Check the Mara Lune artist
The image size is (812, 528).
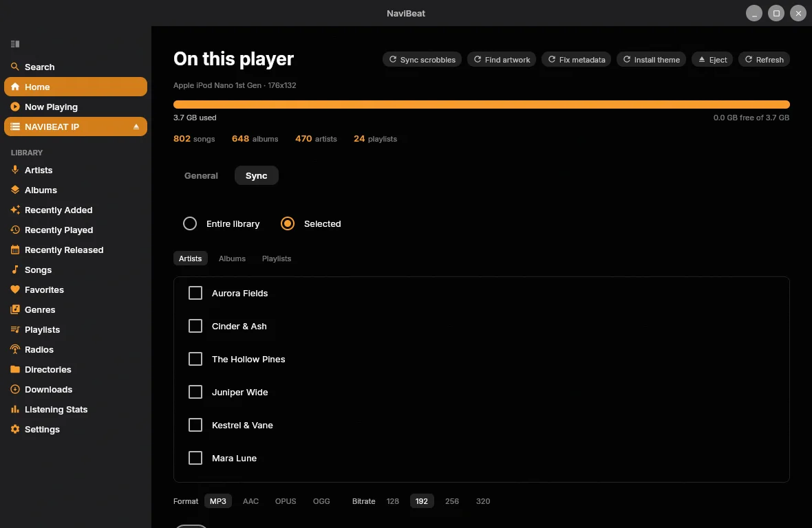click(195, 458)
